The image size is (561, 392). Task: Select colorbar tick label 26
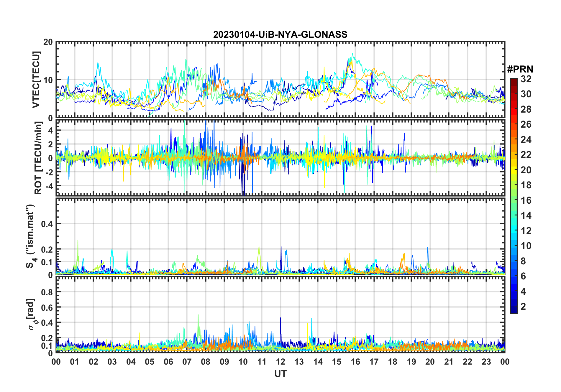526,124
